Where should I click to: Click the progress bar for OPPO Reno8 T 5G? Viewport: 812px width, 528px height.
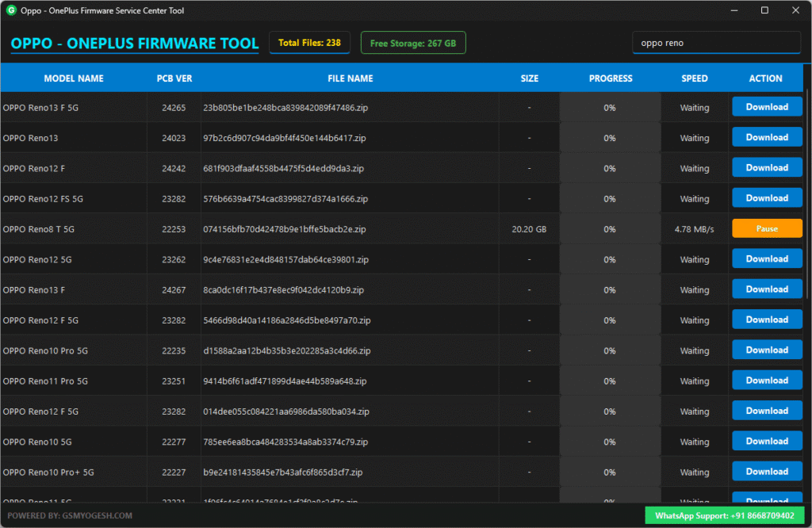point(610,228)
